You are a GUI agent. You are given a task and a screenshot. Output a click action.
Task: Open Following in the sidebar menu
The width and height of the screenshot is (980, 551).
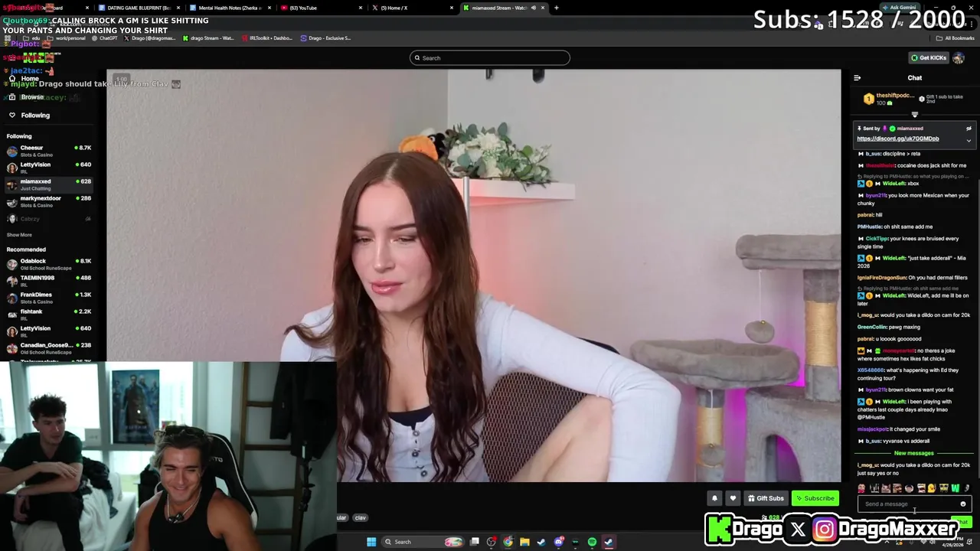click(35, 116)
